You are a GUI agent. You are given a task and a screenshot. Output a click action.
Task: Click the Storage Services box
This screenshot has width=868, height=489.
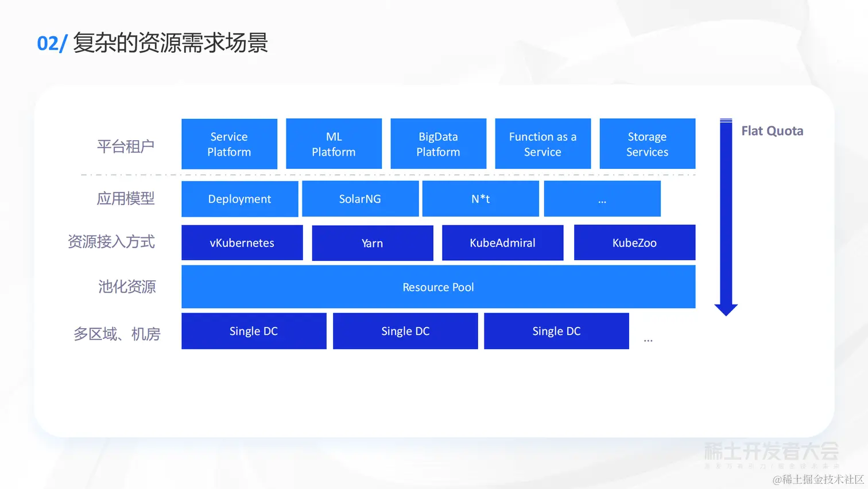tap(647, 144)
